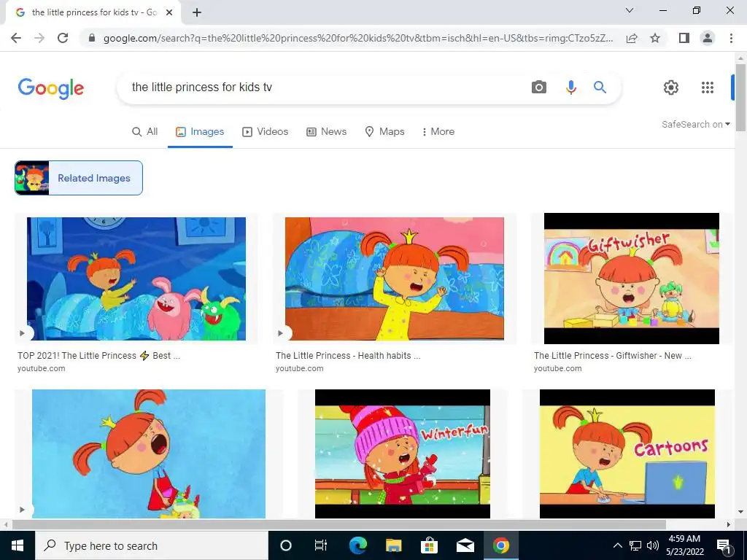The image size is (747, 560).
Task: Start voice search microphone
Action: pyautogui.click(x=570, y=87)
